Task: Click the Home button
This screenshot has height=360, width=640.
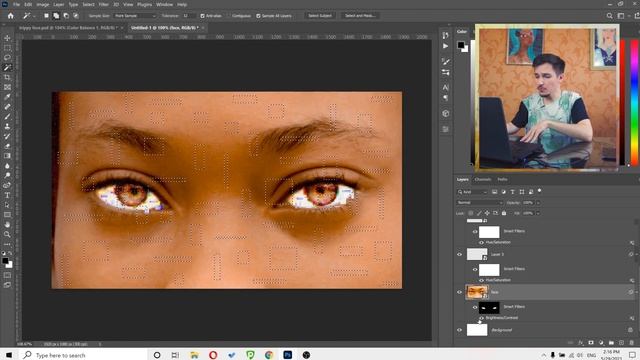Action: (11, 16)
